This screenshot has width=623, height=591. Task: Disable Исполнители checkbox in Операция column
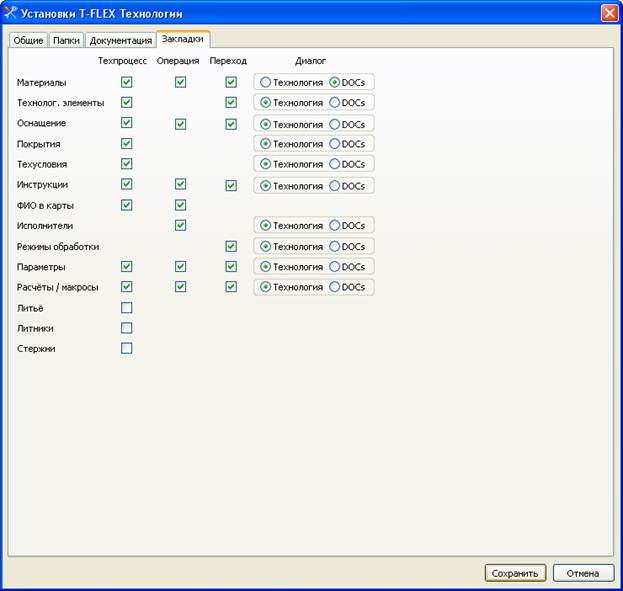(x=181, y=225)
